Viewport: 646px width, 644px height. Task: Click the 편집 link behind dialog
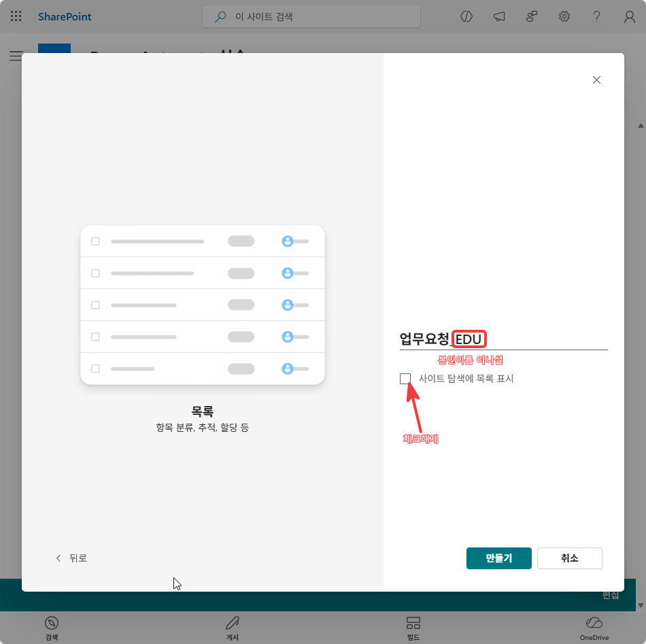(610, 596)
